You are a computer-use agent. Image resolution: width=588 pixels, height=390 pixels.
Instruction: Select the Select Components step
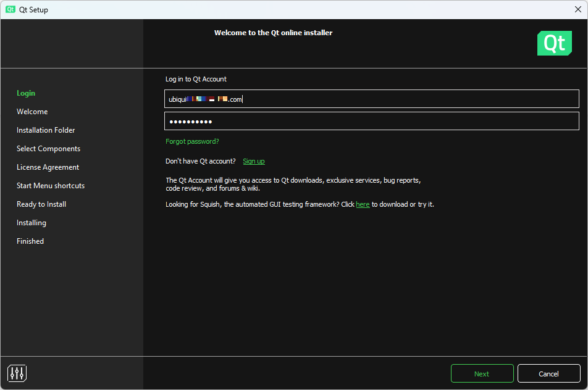pos(48,149)
